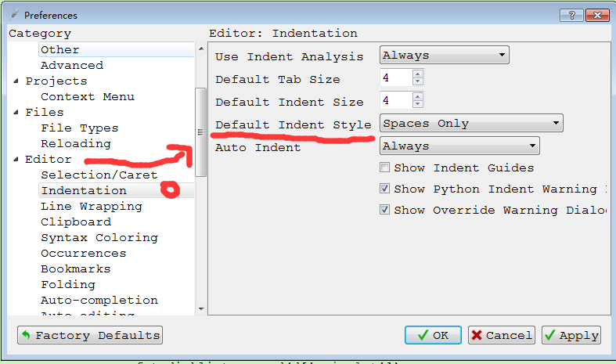Open Use Indent Analysis dropdown
The height and width of the screenshot is (364, 616).
pos(445,55)
